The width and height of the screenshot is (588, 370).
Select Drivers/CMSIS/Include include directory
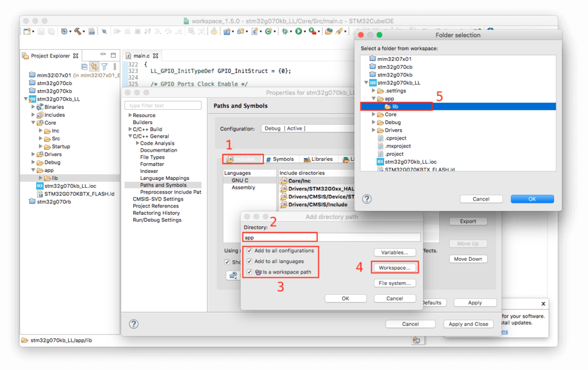tap(317, 205)
